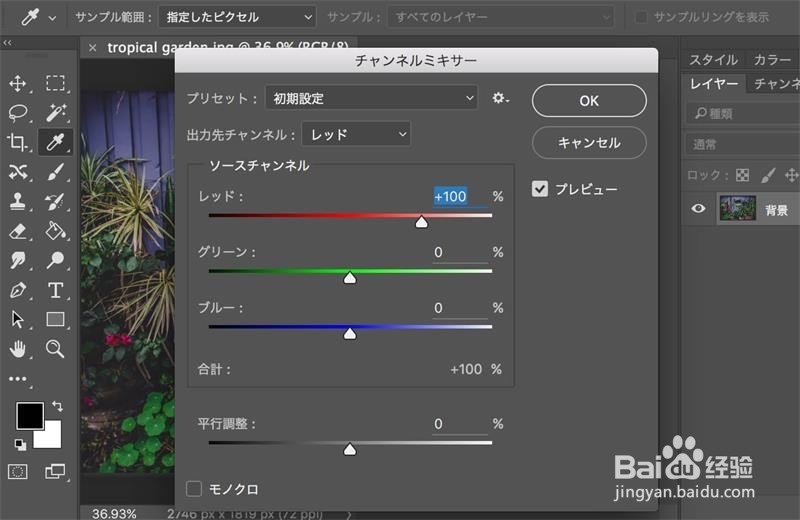The width and height of the screenshot is (800, 520).
Task: Confirm with the OK button
Action: (589, 101)
